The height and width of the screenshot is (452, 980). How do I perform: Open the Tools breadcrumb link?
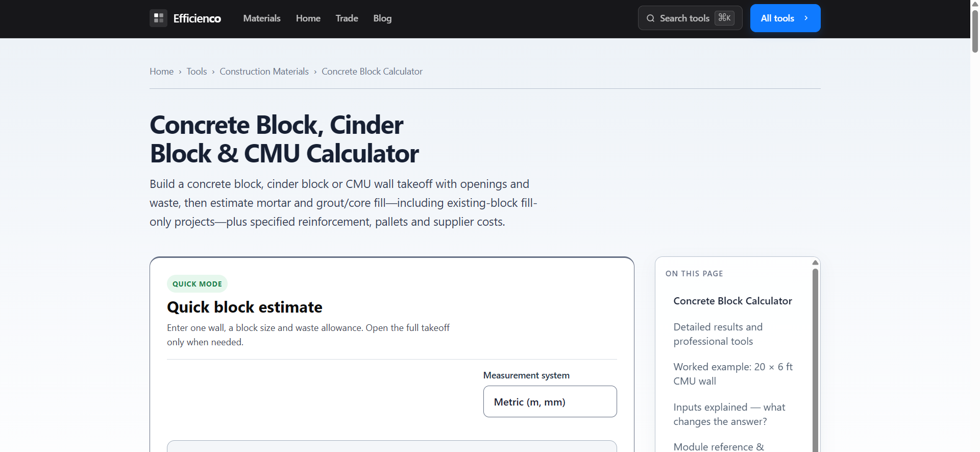(x=197, y=72)
